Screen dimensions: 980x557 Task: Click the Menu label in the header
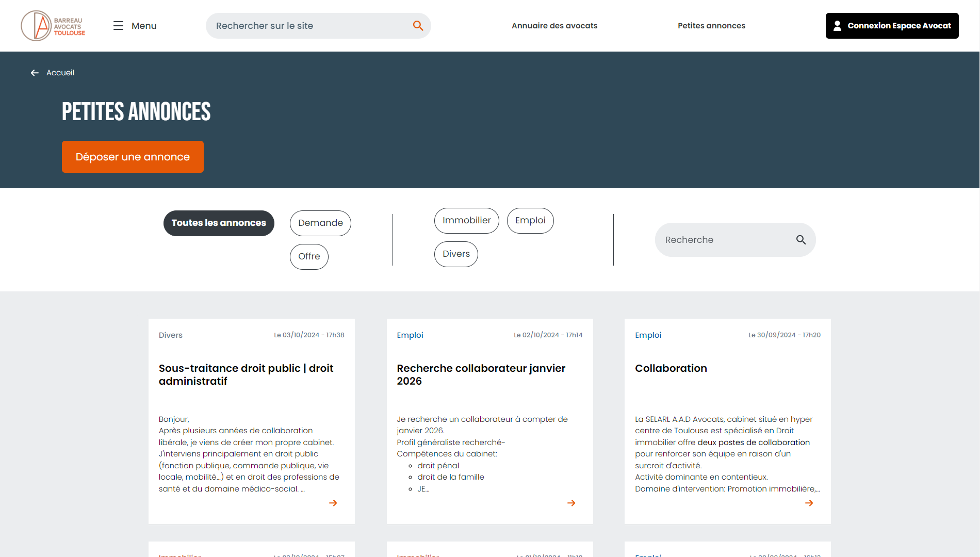[144, 26]
